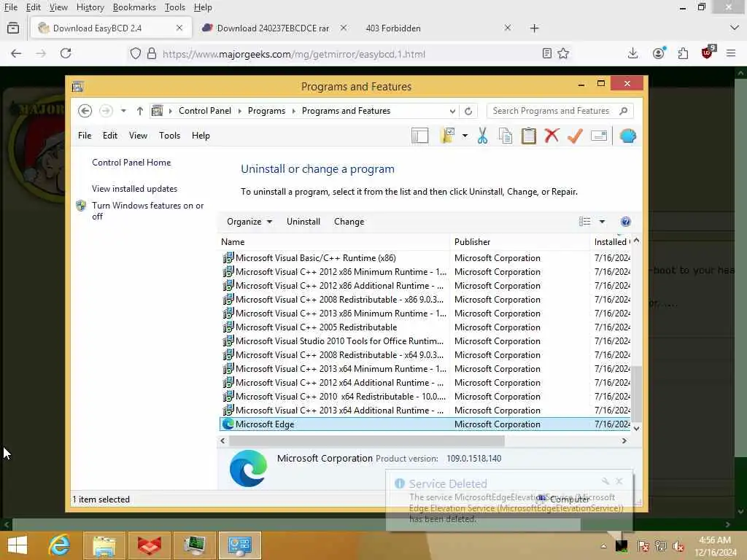Click the Programs breadcrumb segment
Viewport: 747px width, 560px height.
point(266,111)
